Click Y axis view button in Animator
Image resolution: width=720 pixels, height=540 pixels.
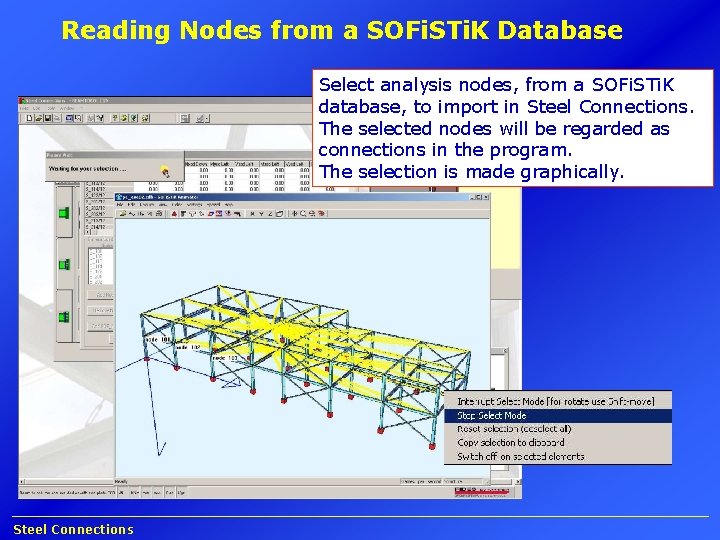pos(262,214)
